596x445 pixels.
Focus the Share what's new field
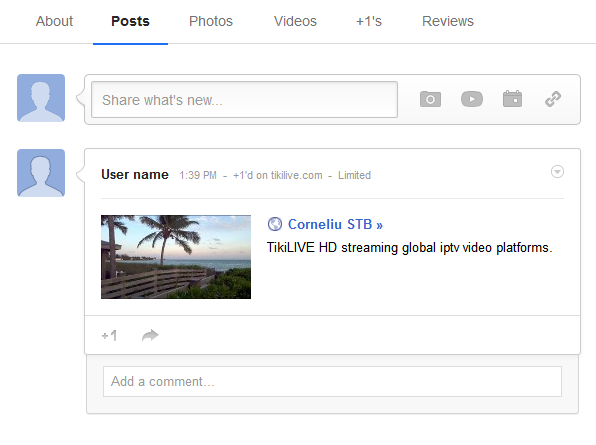coord(244,100)
